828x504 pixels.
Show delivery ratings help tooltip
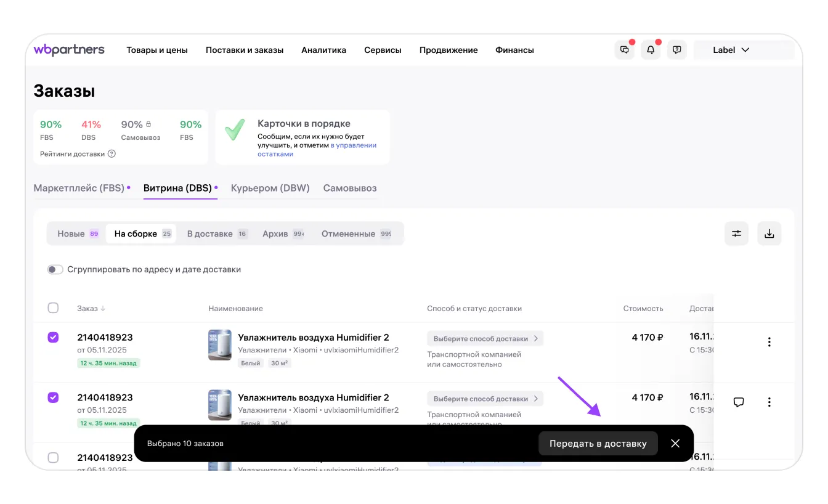point(112,154)
